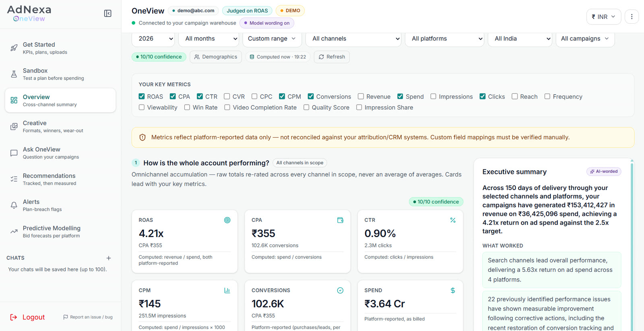Screen dimensions: 644x331
Task: Open Report an issue / bug link
Action: click(x=88, y=317)
